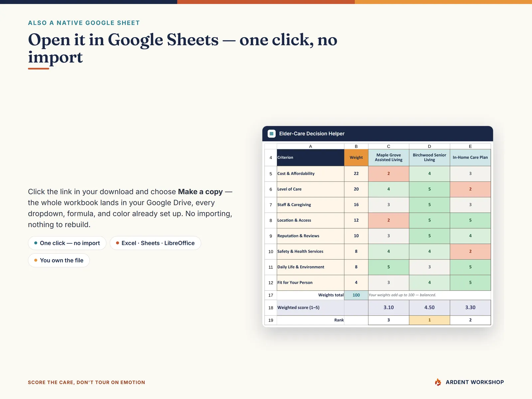Image resolution: width=532 pixels, height=399 pixels.
Task: Click the 'Also a native Google Sheet' eyebrow
Action: 84,23
